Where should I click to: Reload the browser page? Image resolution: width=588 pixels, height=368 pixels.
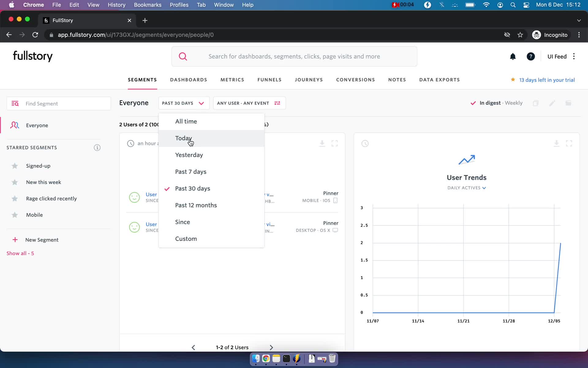click(35, 35)
